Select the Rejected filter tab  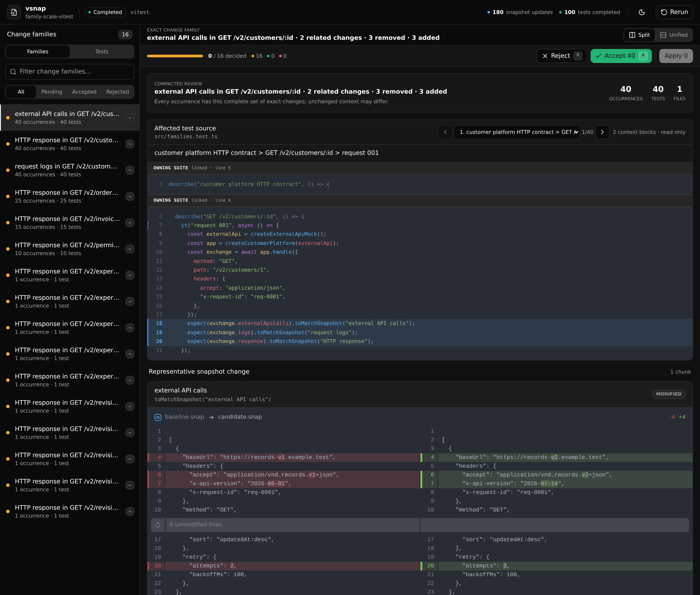pos(117,92)
